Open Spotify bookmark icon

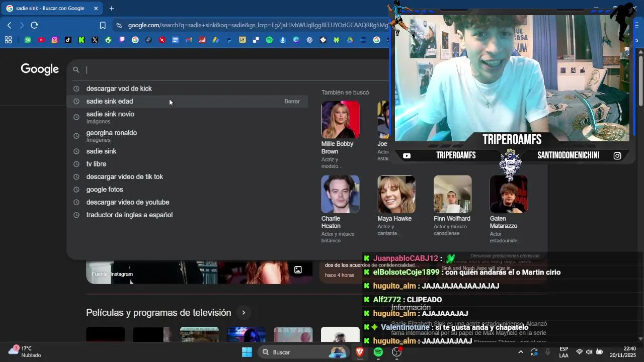click(269, 40)
